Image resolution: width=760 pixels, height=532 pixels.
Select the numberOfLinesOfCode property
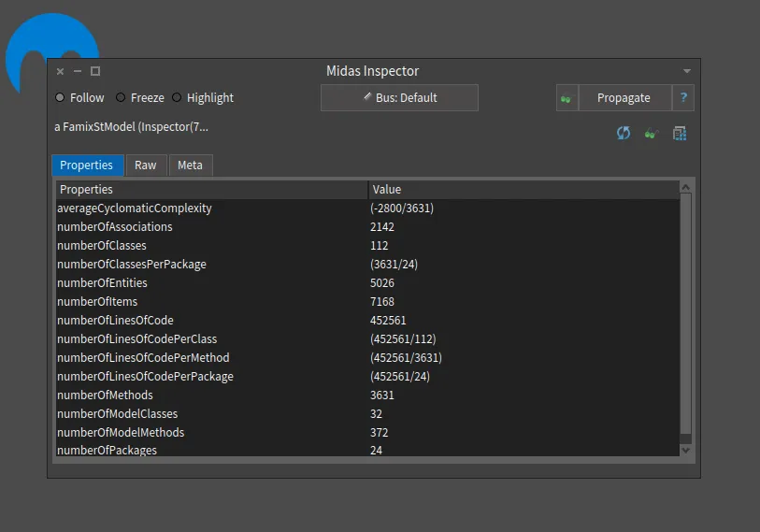coord(115,321)
